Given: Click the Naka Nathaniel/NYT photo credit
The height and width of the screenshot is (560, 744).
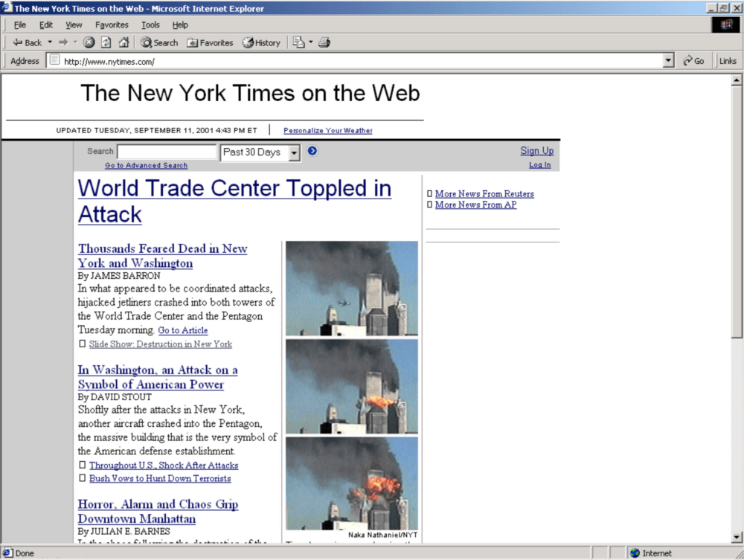Looking at the screenshot, I should (x=383, y=535).
